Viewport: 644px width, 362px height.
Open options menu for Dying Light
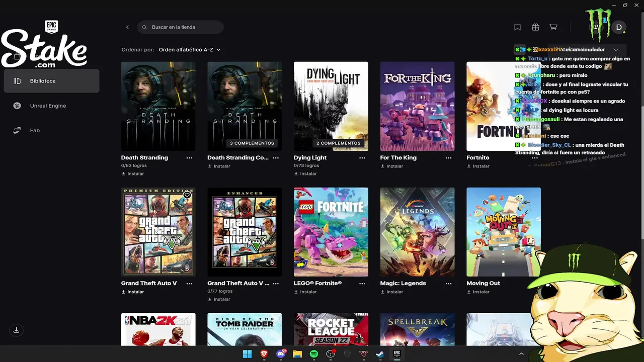[362, 158]
